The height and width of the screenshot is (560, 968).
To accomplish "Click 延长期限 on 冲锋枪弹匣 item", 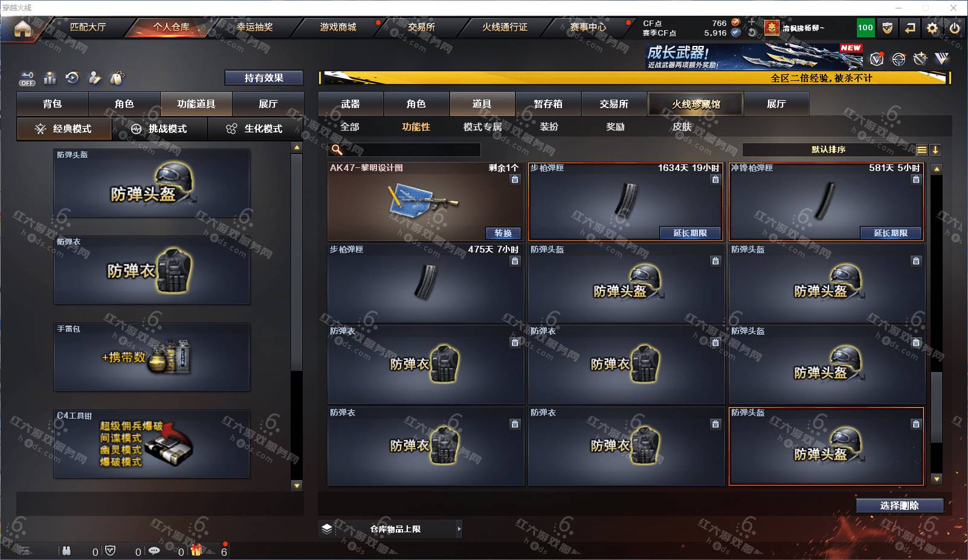I will [890, 233].
